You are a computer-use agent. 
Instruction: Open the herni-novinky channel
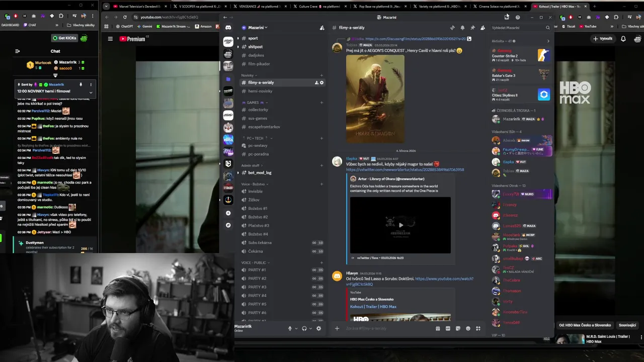tap(282, 91)
